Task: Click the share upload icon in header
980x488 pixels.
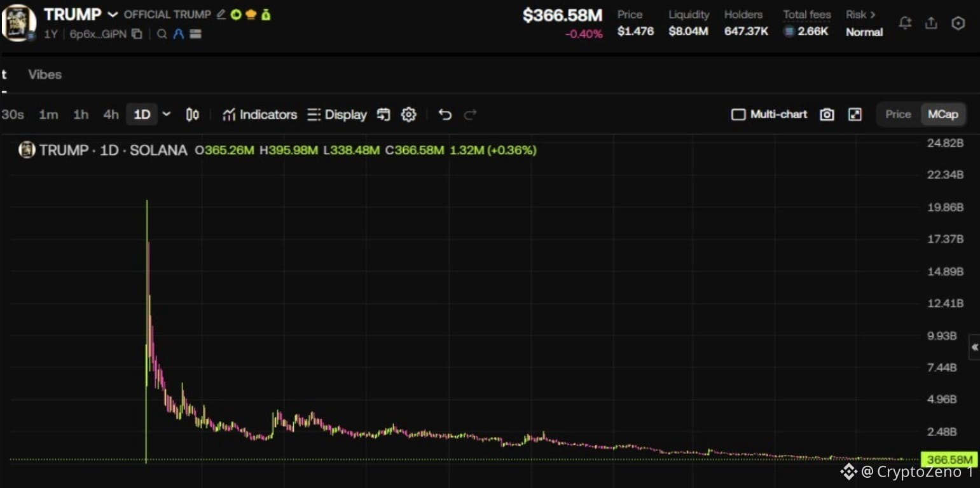Action: 931,23
